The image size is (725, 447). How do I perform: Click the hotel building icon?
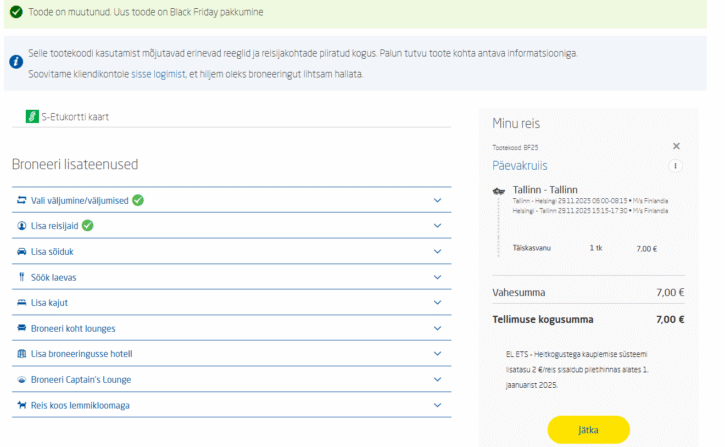pyautogui.click(x=22, y=354)
